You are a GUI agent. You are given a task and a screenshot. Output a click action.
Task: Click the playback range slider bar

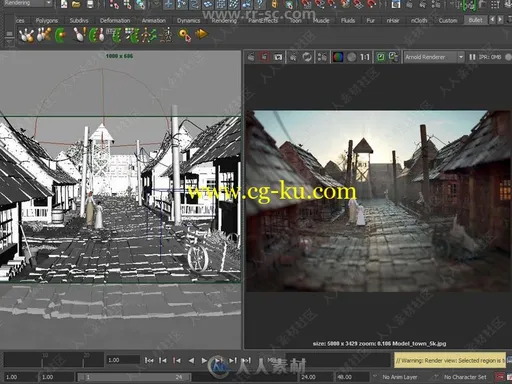134,377
